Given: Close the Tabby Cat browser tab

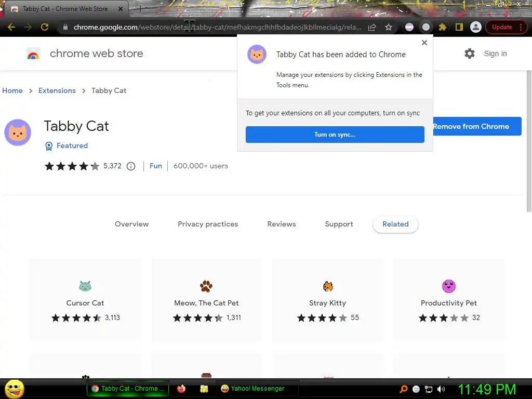Looking at the screenshot, I should pyautogui.click(x=121, y=9).
